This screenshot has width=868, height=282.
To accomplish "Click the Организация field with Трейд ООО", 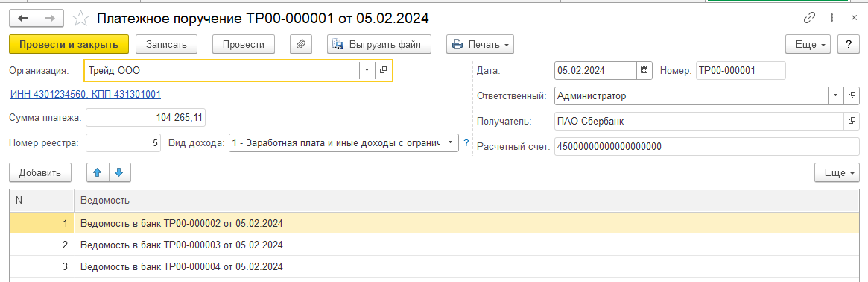I will pos(222,70).
